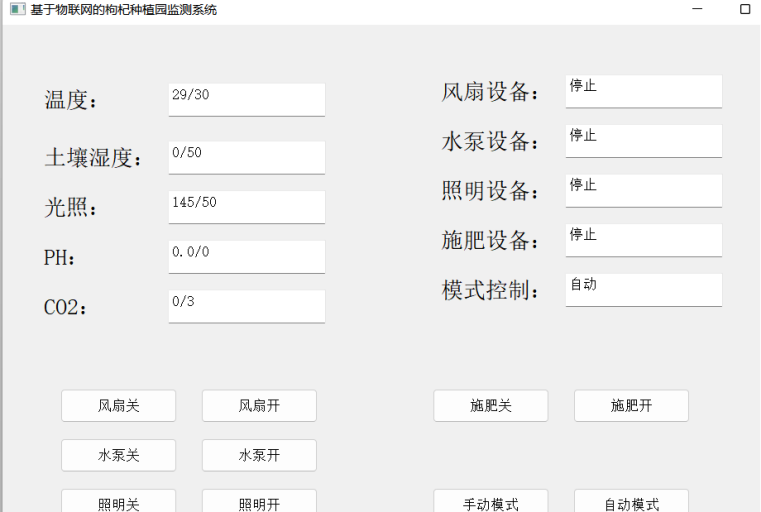
Task: Switch lighting on with 照明开 button
Action: 259,502
